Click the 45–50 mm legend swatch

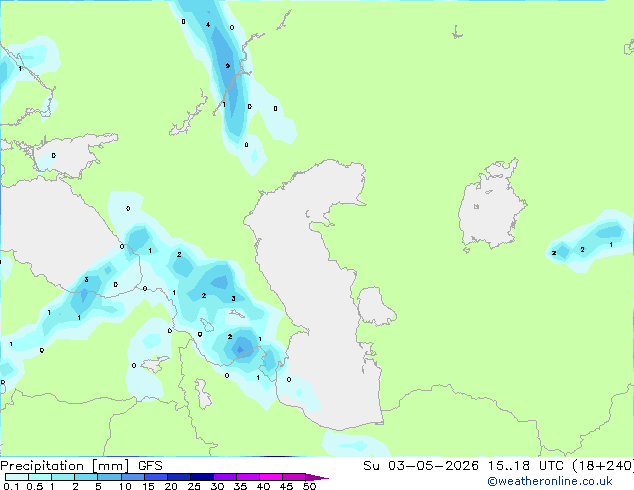click(294, 477)
